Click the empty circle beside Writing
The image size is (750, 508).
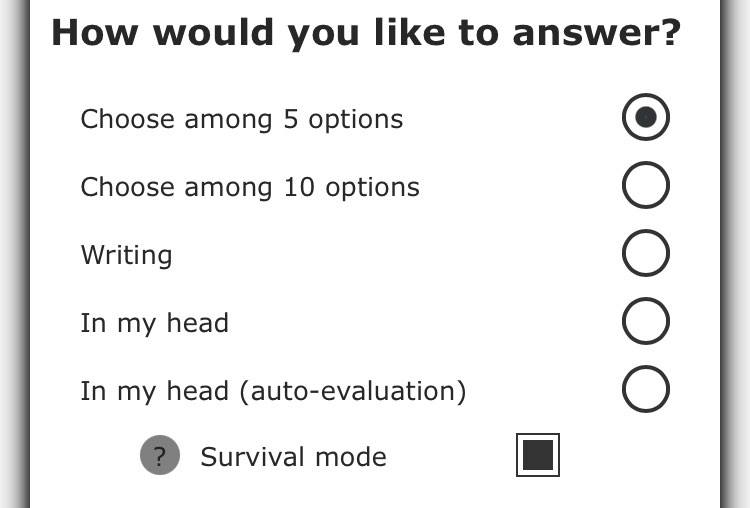(646, 253)
